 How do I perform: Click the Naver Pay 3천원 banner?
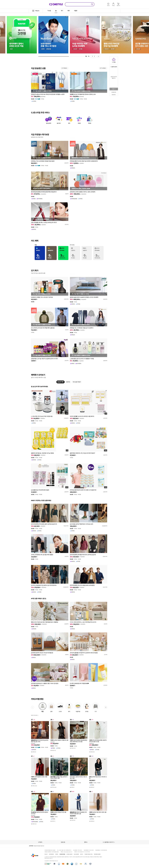pyautogui.click(x=22, y=35)
